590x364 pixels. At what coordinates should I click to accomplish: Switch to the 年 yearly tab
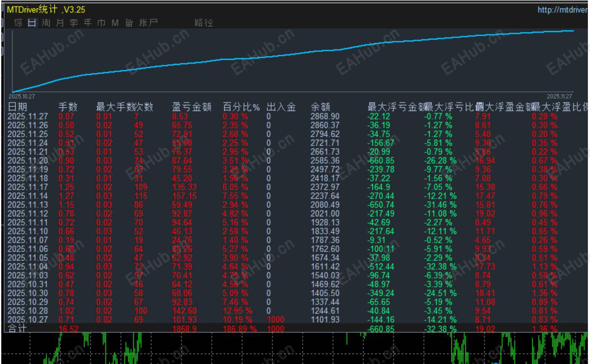pos(88,23)
